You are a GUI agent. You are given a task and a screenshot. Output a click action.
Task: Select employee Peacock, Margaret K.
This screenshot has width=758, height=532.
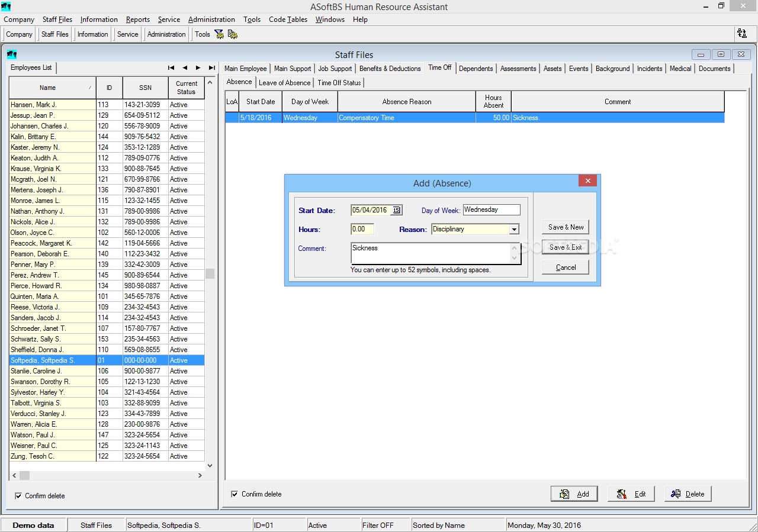[x=107, y=243]
